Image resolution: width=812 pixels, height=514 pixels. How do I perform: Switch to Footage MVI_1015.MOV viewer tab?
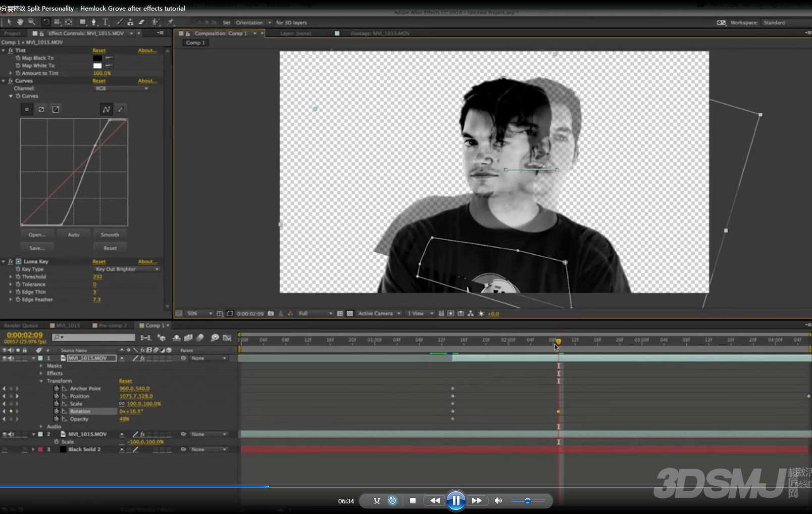(380, 33)
